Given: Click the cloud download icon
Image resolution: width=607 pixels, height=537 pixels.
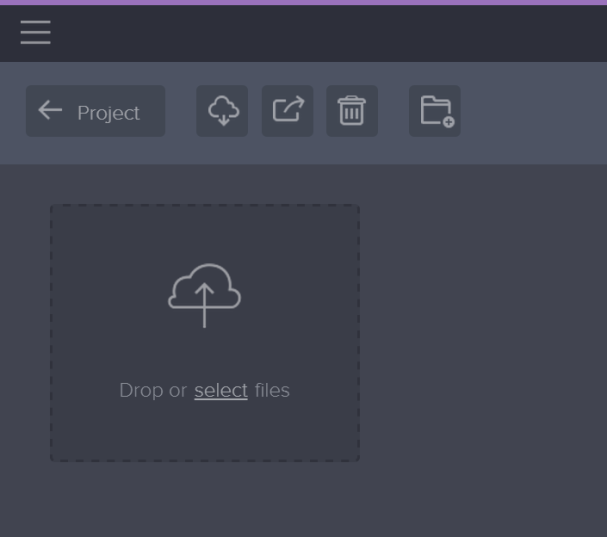Looking at the screenshot, I should [222, 111].
